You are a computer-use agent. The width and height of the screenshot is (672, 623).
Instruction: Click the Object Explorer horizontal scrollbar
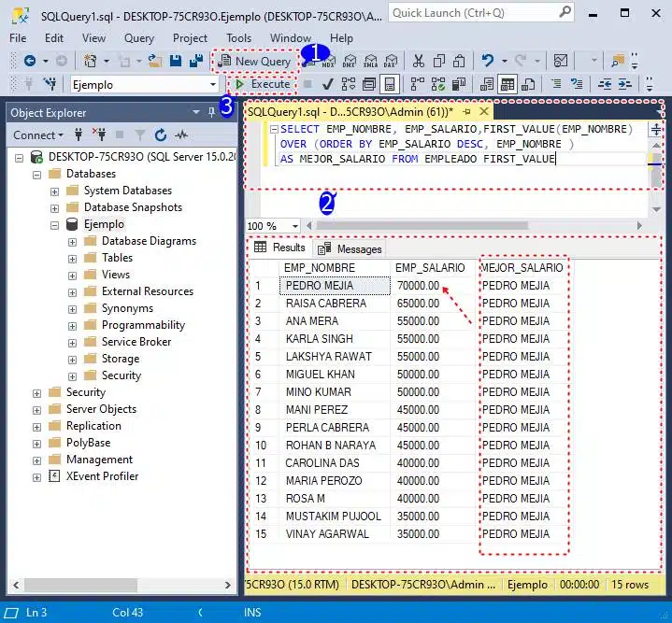pos(80,585)
